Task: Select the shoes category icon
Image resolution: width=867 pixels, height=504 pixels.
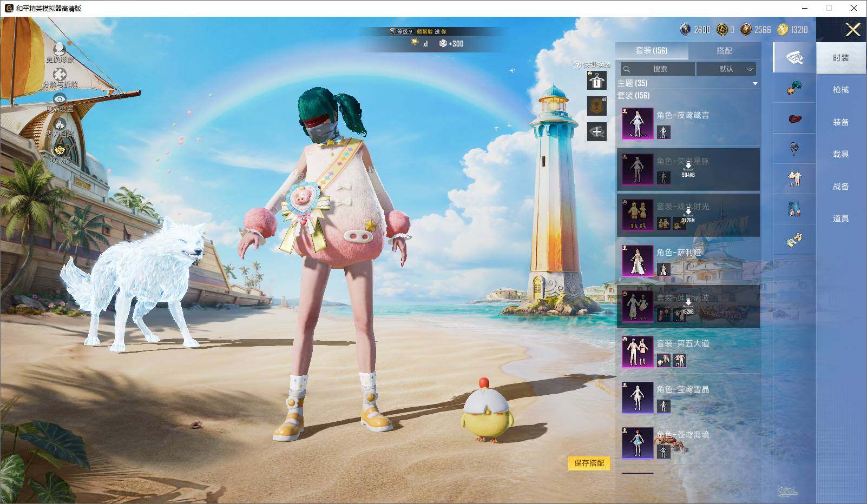Action: point(794,240)
